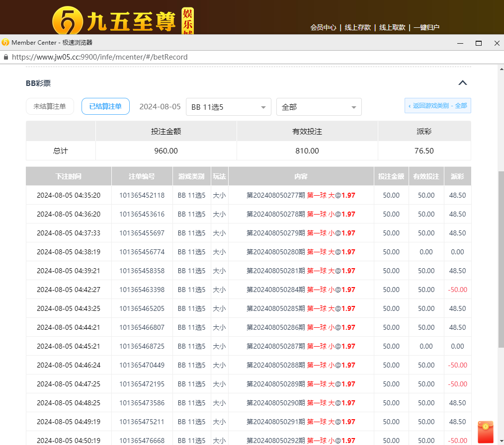Click the browser favicon in title bar
The width and height of the screenshot is (504, 445).
5,43
